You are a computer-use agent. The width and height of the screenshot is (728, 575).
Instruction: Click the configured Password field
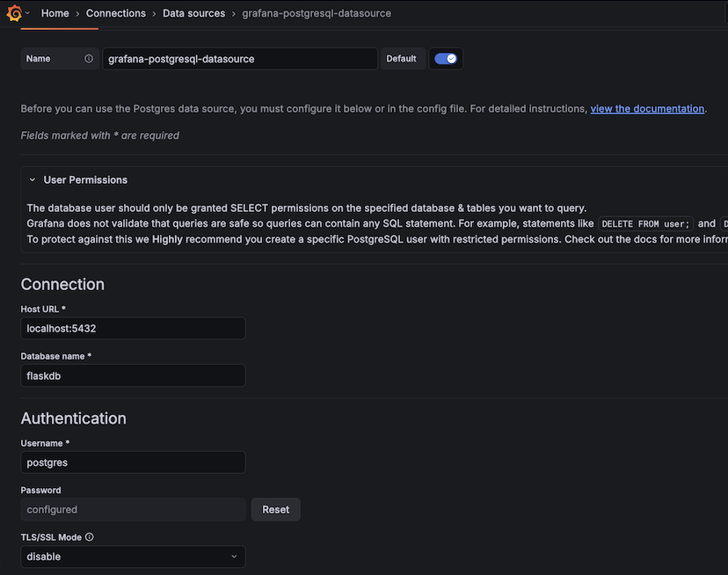click(x=133, y=510)
